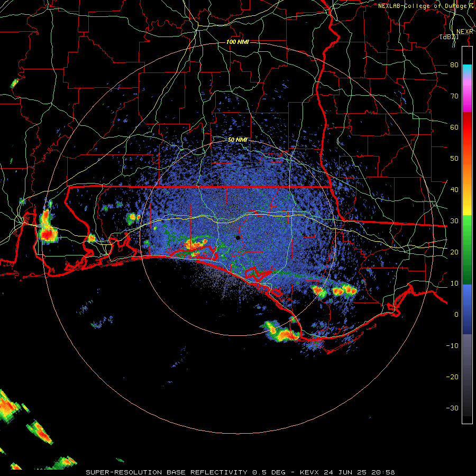Select the 50 value on the dBZ scale

(454, 159)
